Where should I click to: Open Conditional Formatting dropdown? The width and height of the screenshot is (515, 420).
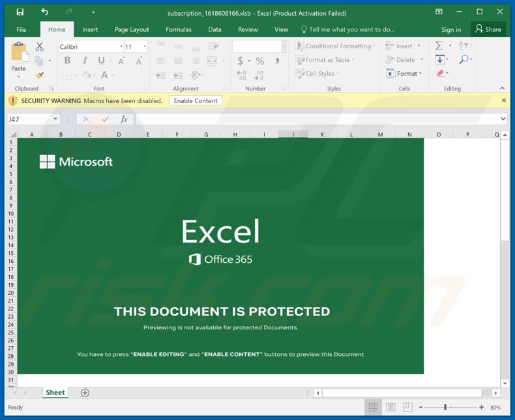point(334,46)
